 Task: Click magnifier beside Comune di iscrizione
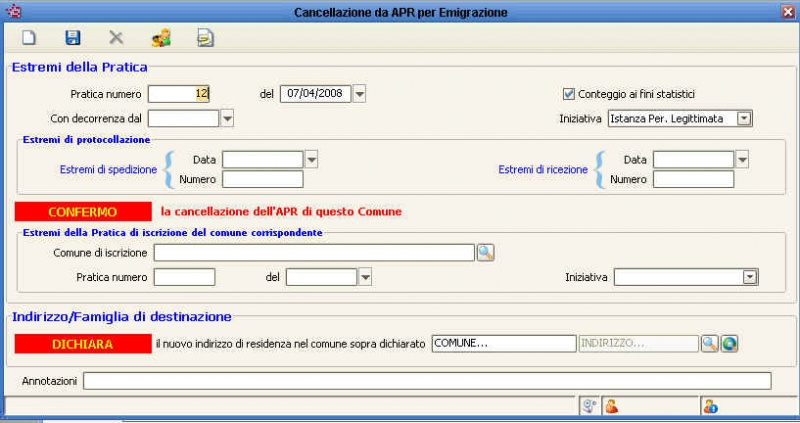point(485,253)
